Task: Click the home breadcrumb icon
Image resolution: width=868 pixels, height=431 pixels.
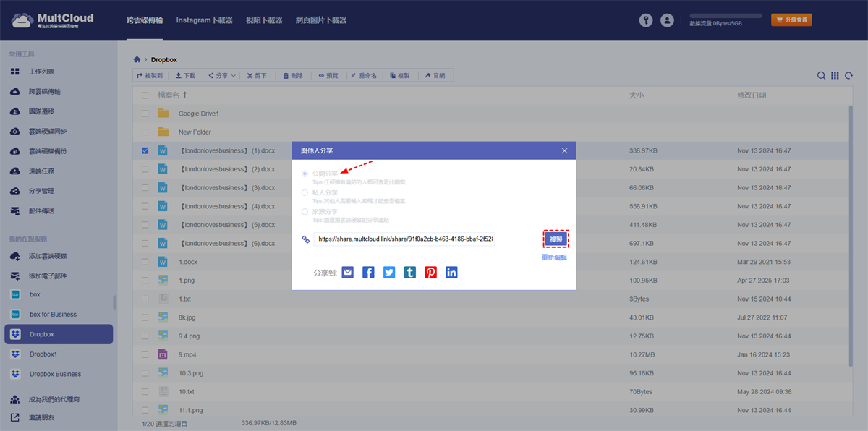Action: [x=137, y=59]
